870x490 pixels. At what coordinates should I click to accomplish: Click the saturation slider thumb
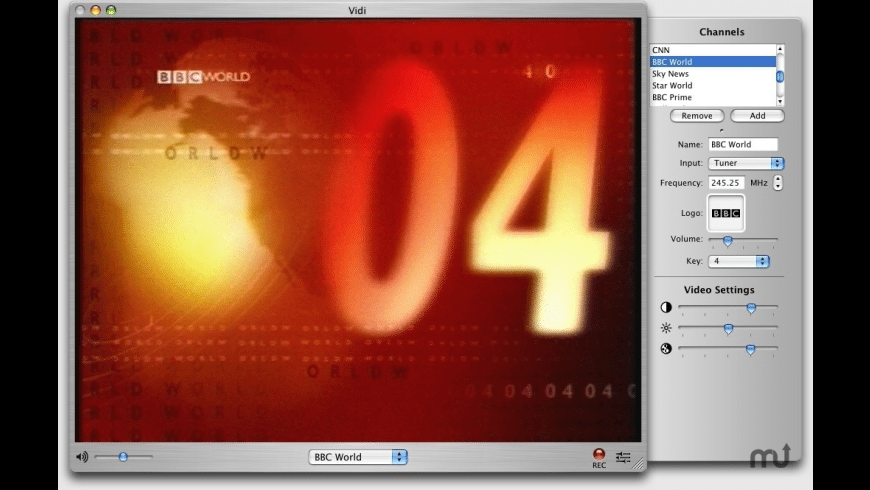[x=751, y=350]
